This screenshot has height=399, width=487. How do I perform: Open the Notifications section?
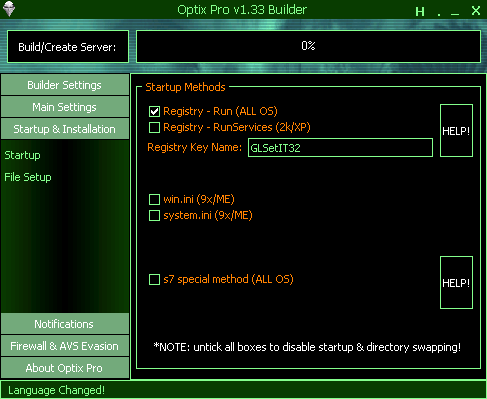(x=65, y=324)
